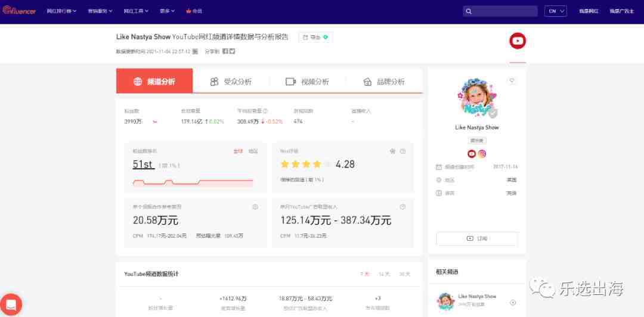Open the CN language dropdown
The width and height of the screenshot is (644, 317).
(x=556, y=11)
